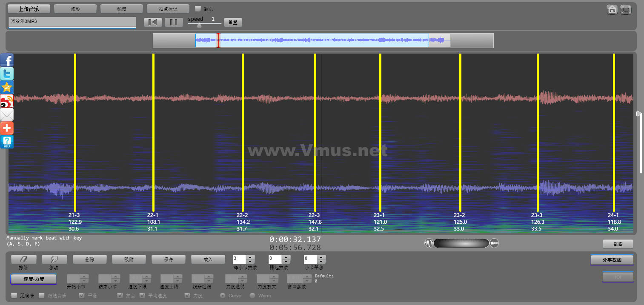Viewport: 644px width, 305px height.
Task: Click the 上传音乐 upload music button
Action: (x=29, y=9)
